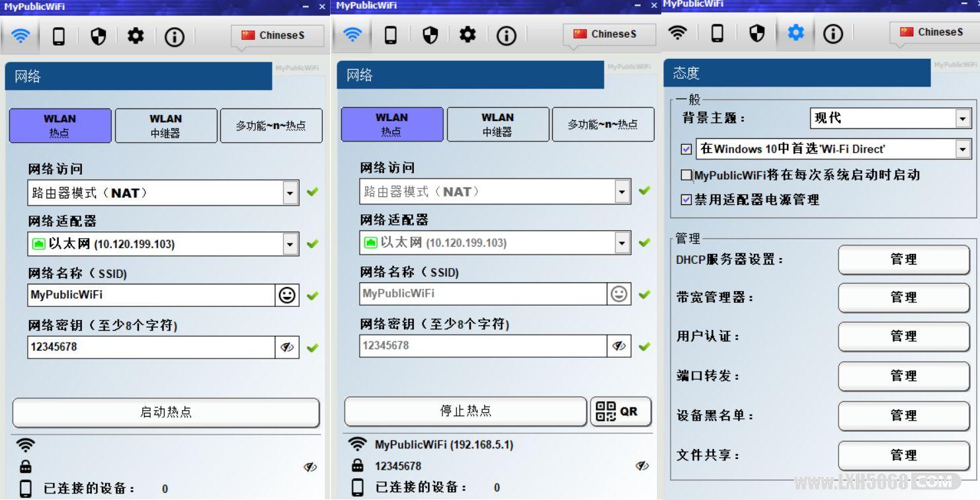This screenshot has width=980, height=500.
Task: Select 多功能~n~热点 tab in middle window
Action: (x=603, y=124)
